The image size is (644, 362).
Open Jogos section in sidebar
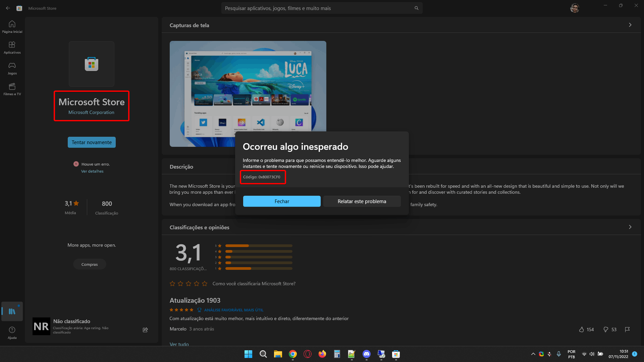coord(12,68)
